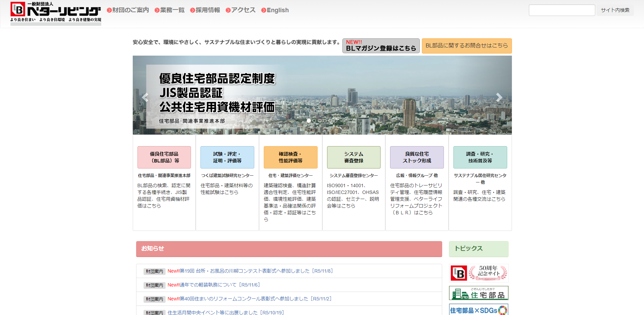The height and width of the screenshot is (315, 644).
Task: Select the second carousel dot
Action: [314, 120]
